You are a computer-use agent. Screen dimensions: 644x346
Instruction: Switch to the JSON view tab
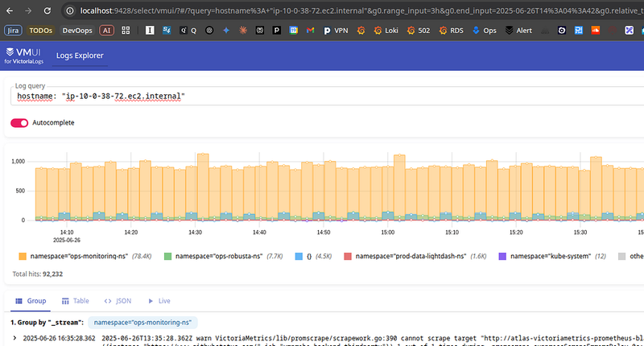tap(118, 301)
